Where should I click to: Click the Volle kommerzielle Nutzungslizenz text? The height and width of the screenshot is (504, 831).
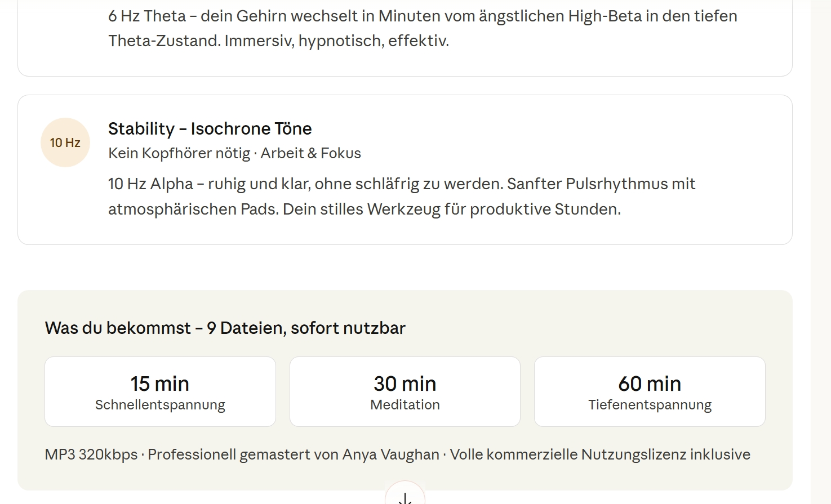[x=599, y=454]
